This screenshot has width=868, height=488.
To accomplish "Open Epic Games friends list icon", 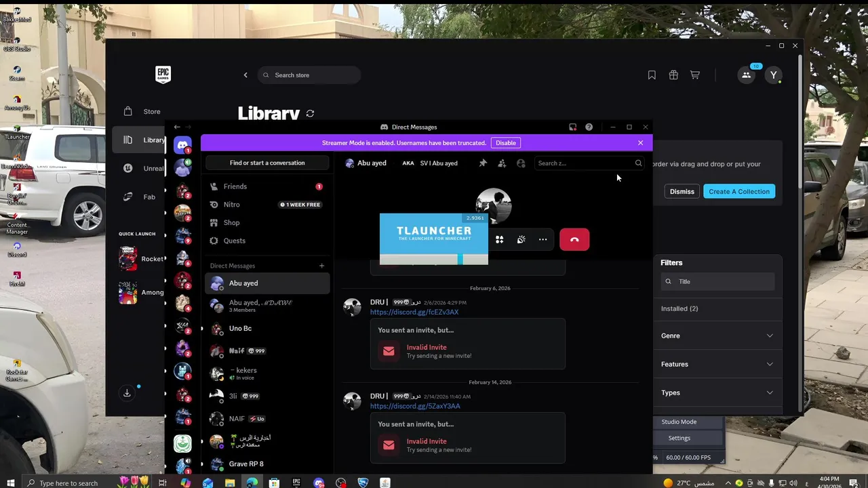I will point(747,75).
